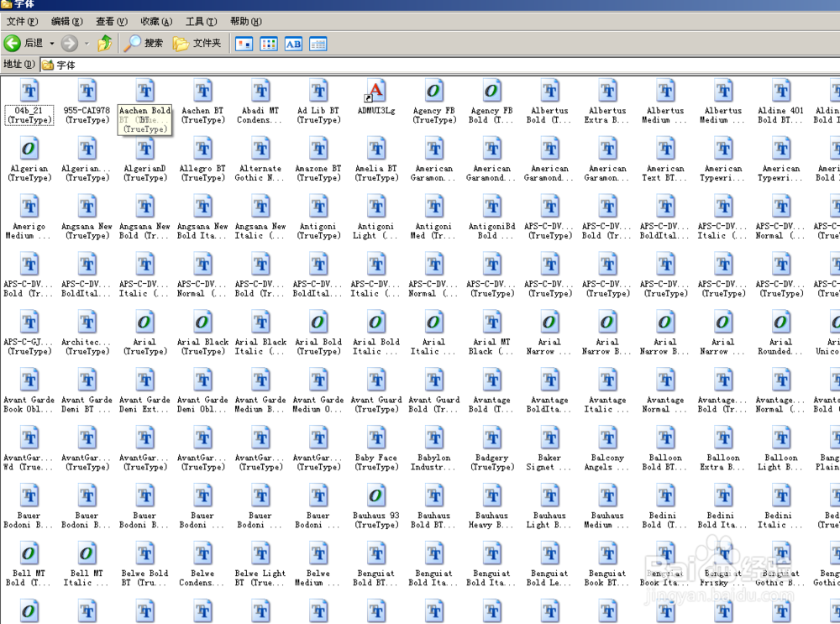Open the Search (搜索) toolbar button

[x=143, y=43]
